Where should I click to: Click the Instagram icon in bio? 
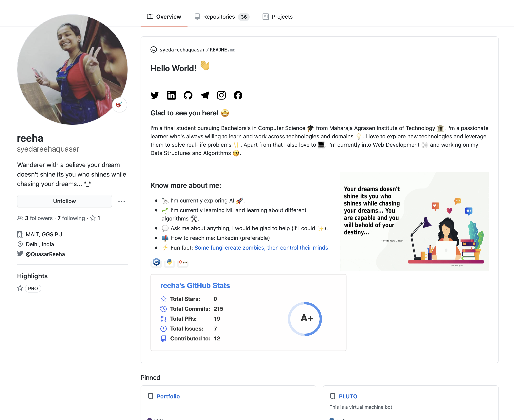click(x=221, y=95)
